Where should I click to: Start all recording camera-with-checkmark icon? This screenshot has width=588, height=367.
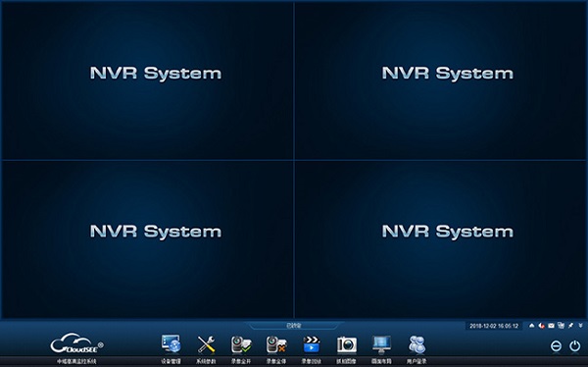241,344
